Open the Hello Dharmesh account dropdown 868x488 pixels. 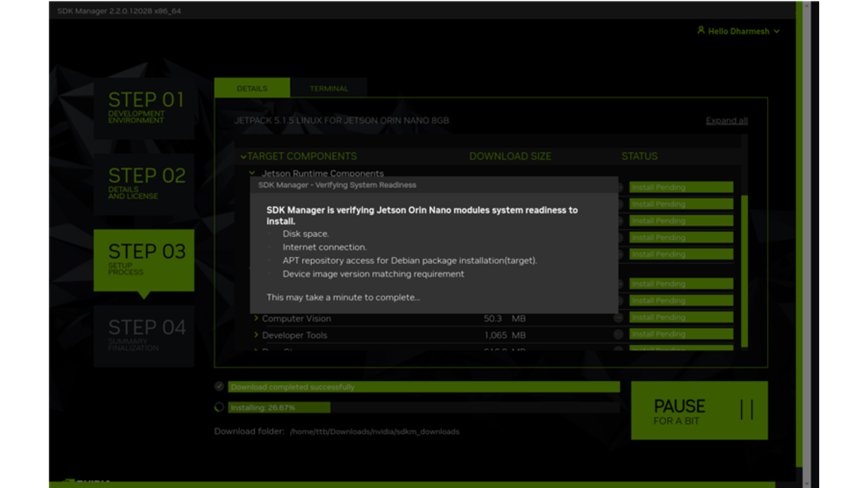tap(777, 31)
